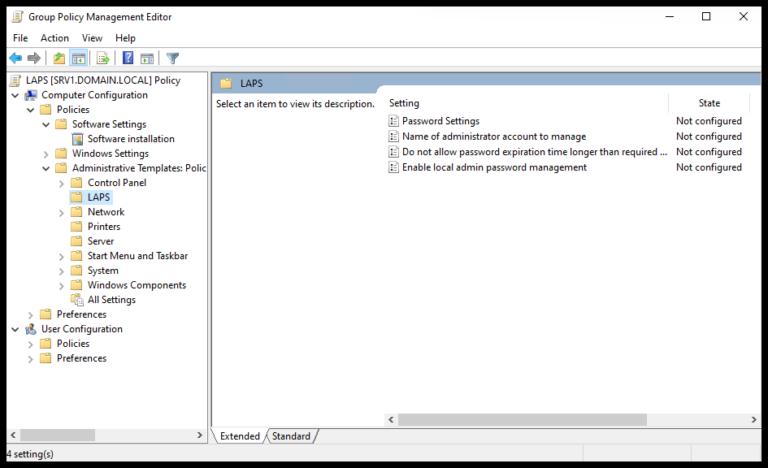This screenshot has height=468, width=768.
Task: Click the LAPS header folder icon
Action: [226, 83]
